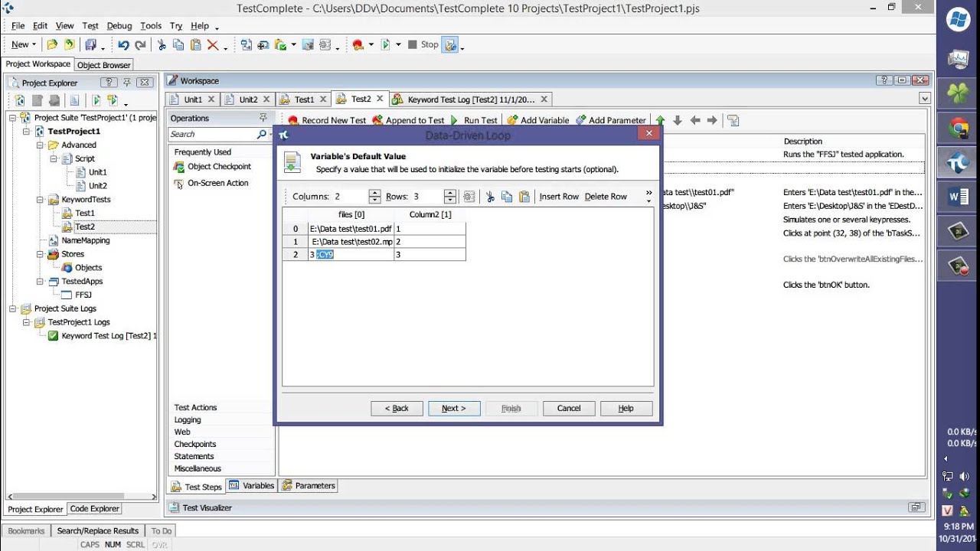
Task: Select the Checkpoints operations category
Action: point(195,445)
